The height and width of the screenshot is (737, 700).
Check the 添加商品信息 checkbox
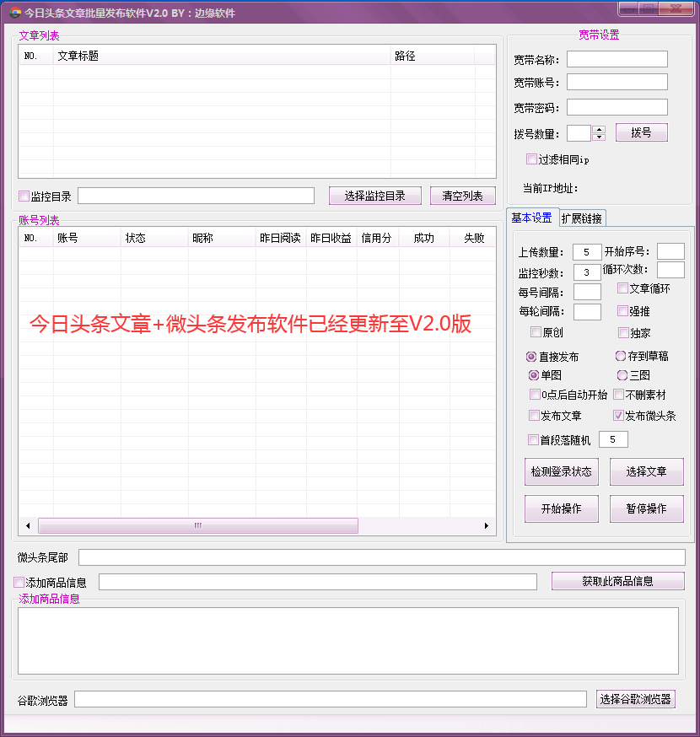point(19,583)
